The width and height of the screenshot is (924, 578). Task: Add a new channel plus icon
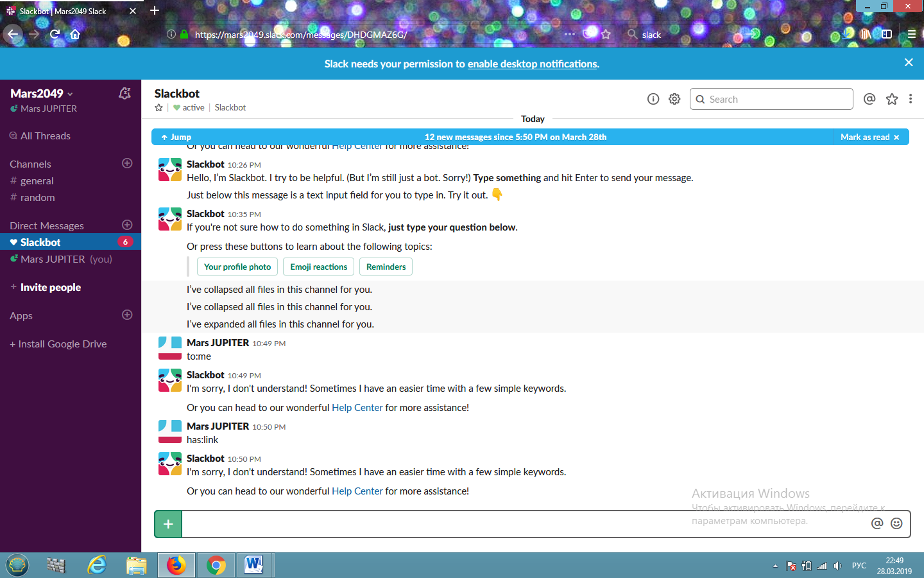[127, 163]
